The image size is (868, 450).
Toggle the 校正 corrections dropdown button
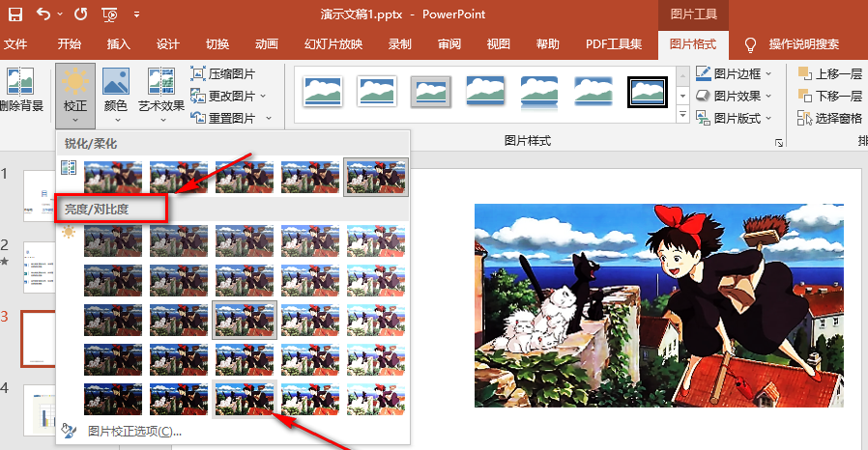75,96
